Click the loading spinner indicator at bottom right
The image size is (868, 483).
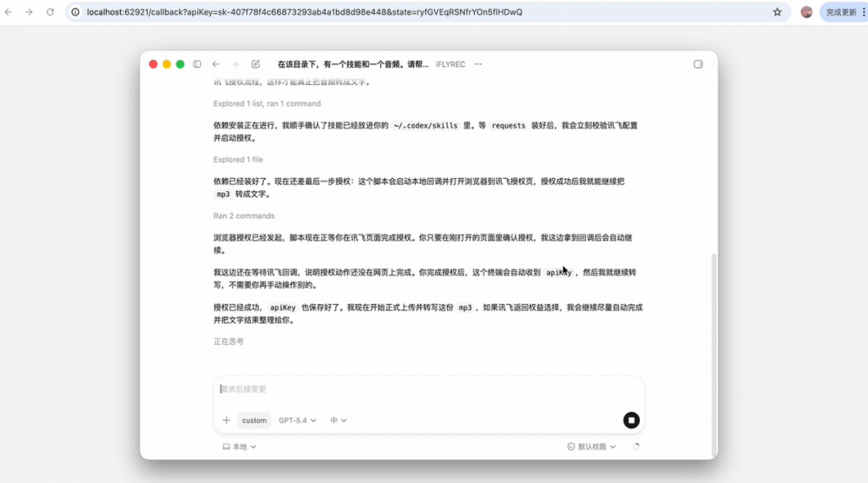click(636, 447)
